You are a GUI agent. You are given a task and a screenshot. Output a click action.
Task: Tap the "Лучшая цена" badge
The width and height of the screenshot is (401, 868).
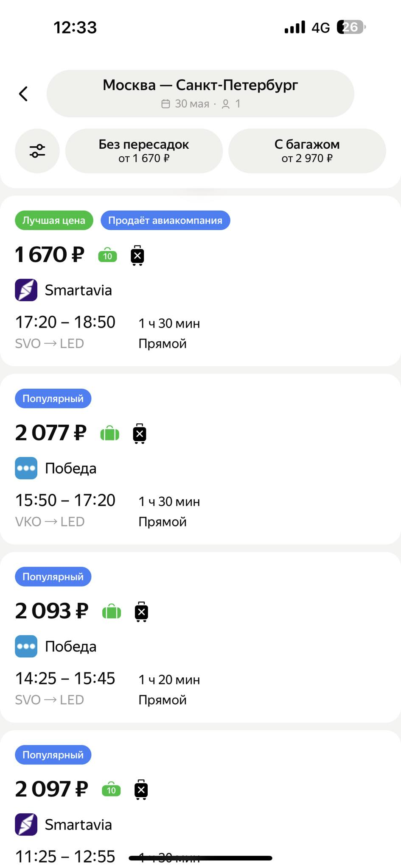click(x=54, y=220)
